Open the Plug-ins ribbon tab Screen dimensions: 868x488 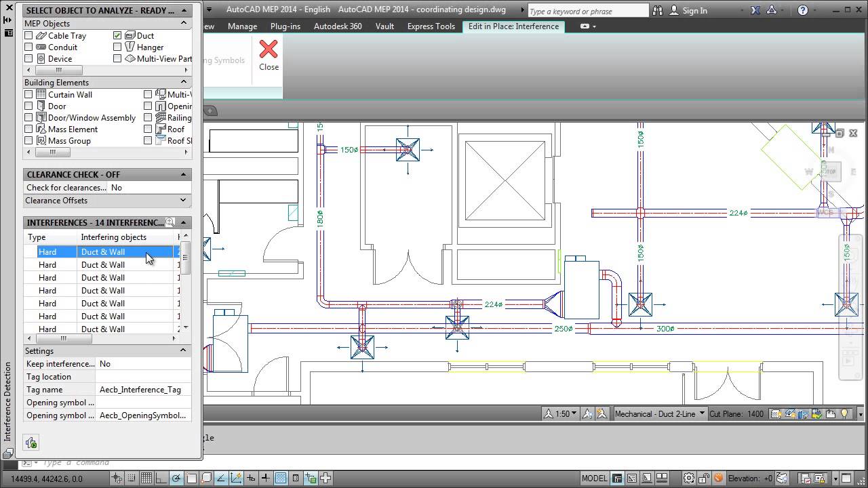[285, 26]
